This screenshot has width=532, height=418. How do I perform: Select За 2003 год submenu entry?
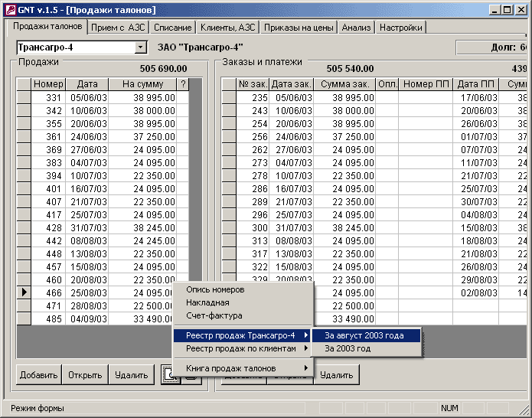(366, 348)
